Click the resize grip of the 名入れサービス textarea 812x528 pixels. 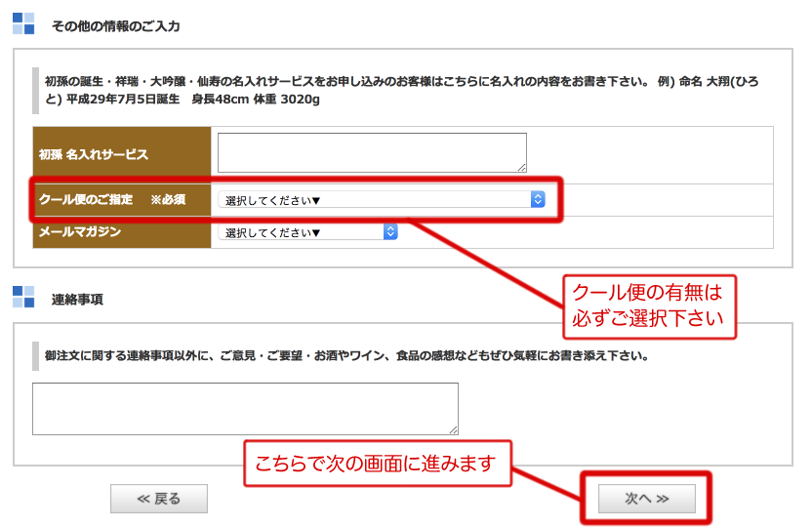pos(521,167)
